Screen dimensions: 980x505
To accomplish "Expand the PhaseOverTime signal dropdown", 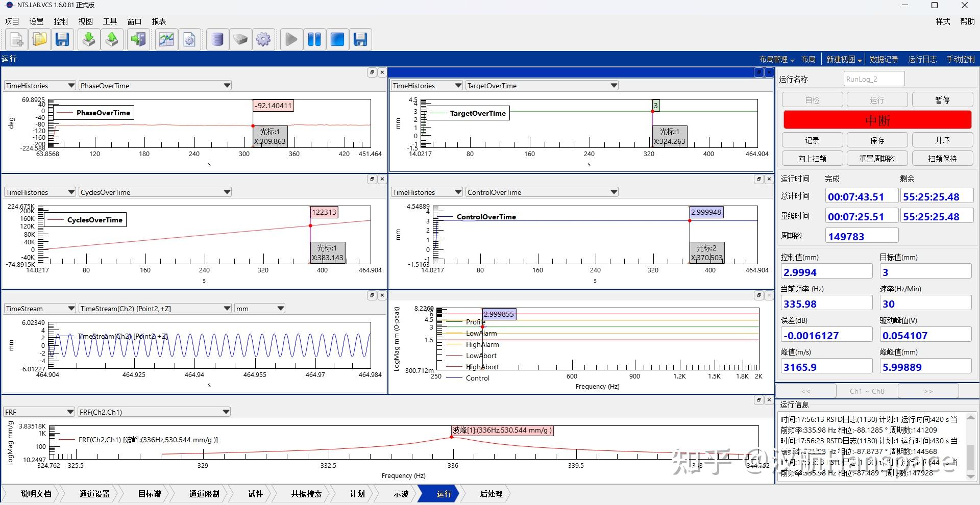I will [227, 86].
